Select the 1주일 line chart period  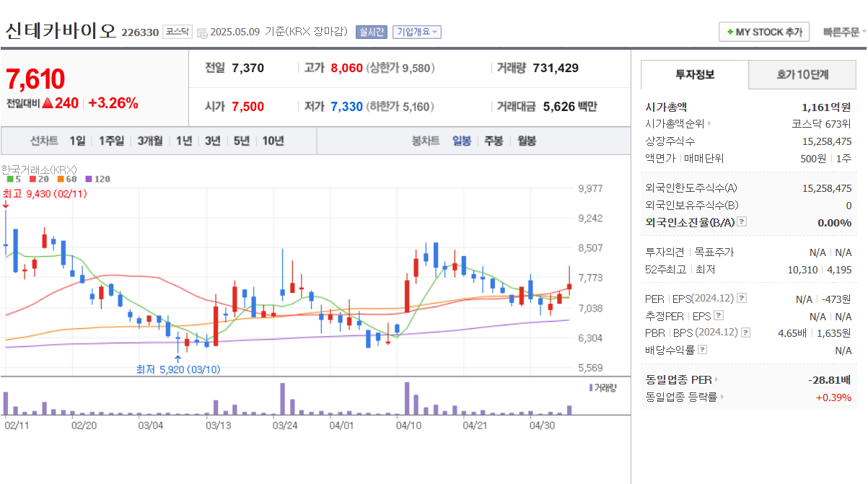111,141
